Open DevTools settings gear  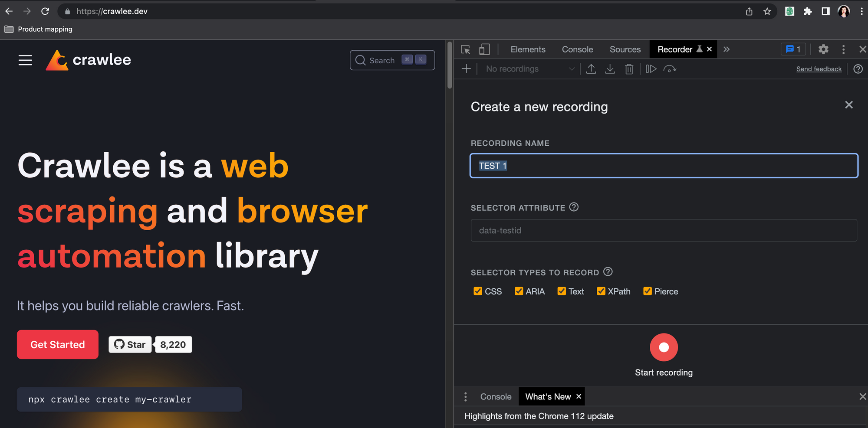click(x=823, y=49)
